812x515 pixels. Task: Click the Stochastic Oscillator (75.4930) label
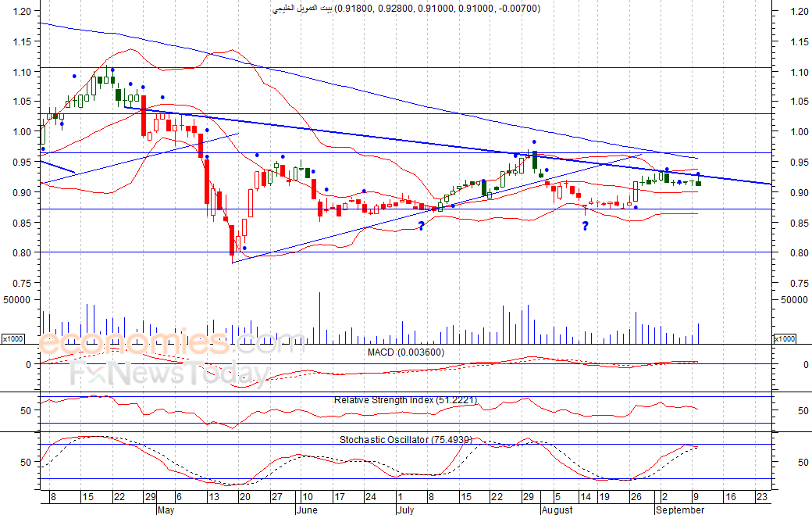click(405, 440)
